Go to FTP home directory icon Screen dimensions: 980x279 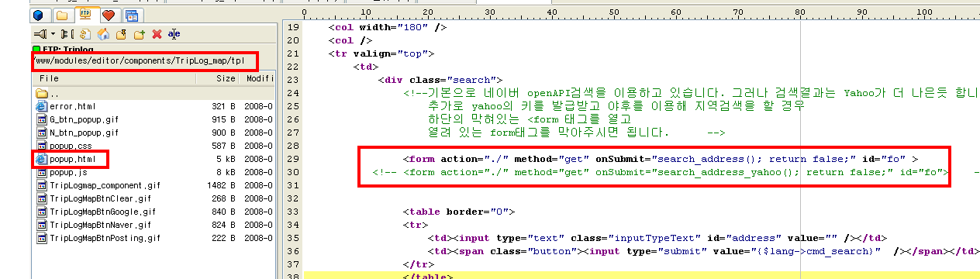(102, 34)
